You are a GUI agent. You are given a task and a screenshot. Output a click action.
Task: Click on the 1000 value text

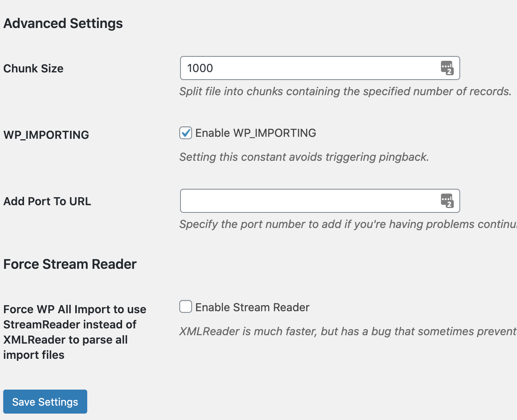[x=200, y=68]
